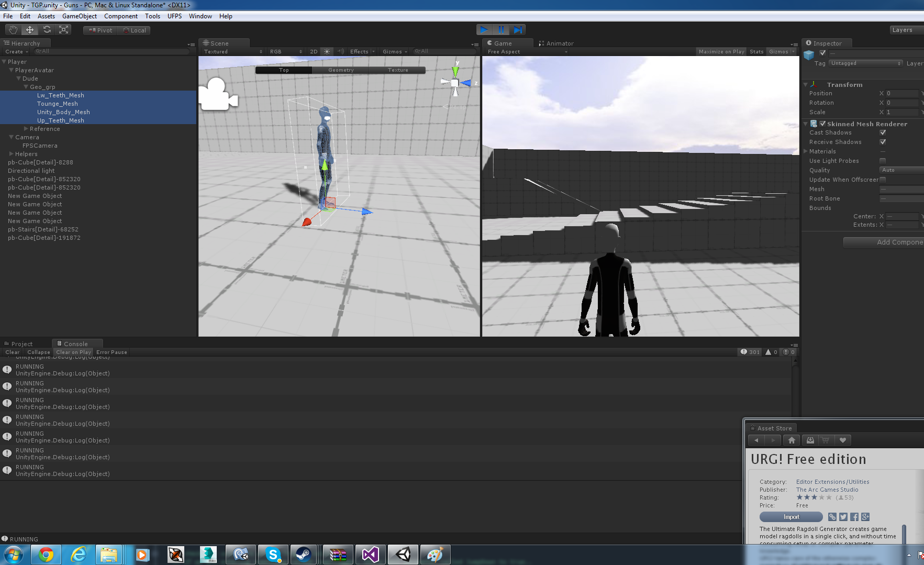Open Hierarchy Create dropdown
This screenshot has height=565, width=924.
pyautogui.click(x=17, y=51)
